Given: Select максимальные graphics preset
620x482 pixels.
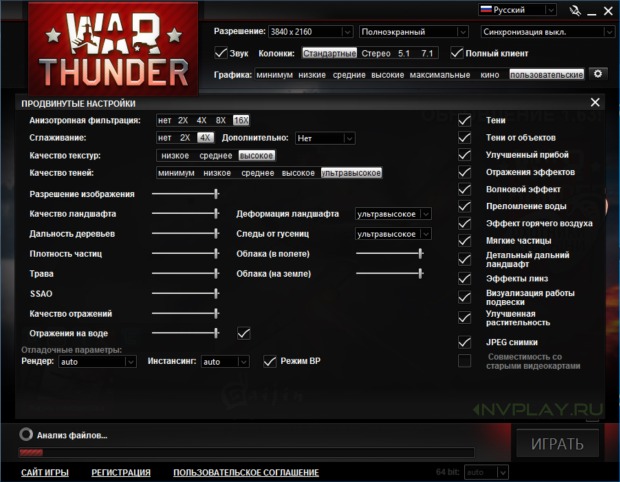Looking at the screenshot, I should 440,75.
